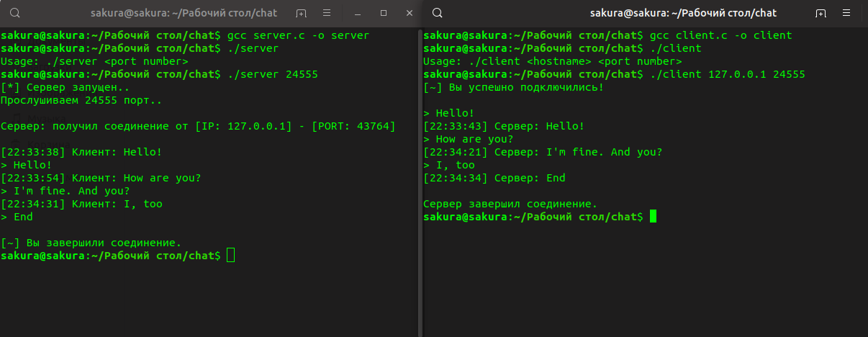This screenshot has height=337, width=868.
Task: Click the "gcc client.c -o client" command line
Action: (720, 35)
